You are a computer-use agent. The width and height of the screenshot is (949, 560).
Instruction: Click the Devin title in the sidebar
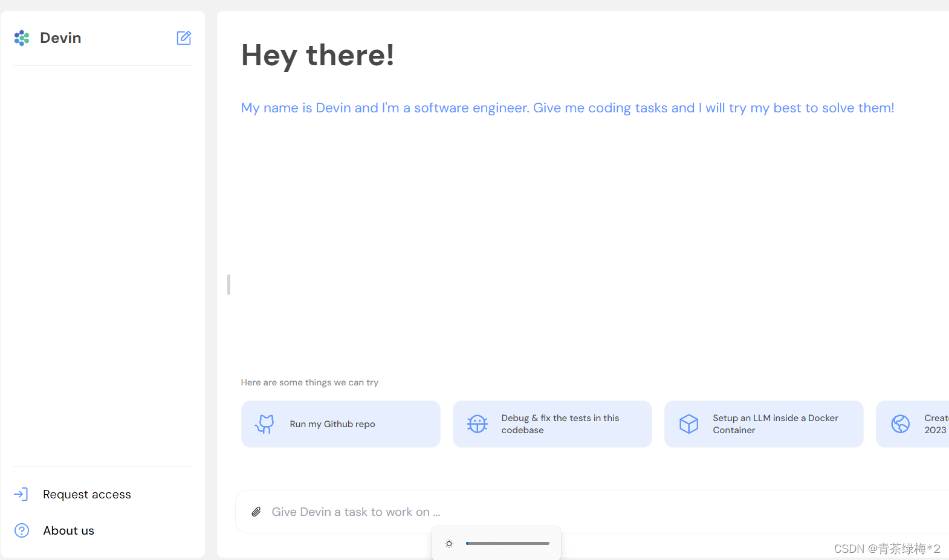(60, 38)
